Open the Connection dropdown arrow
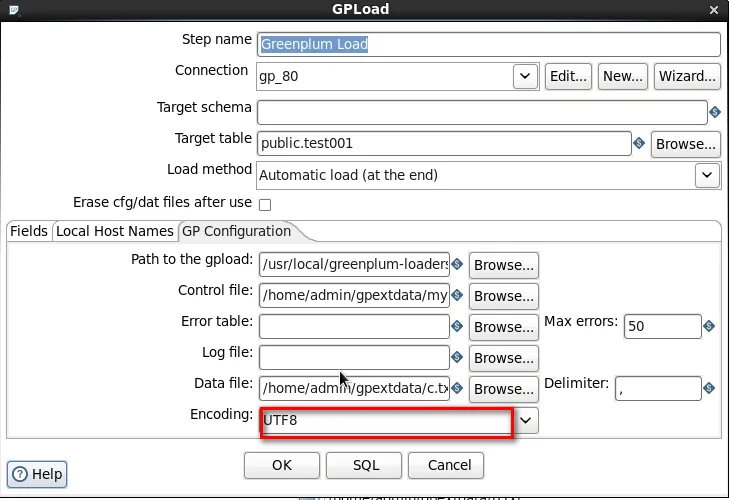The width and height of the screenshot is (729, 500). coord(525,76)
